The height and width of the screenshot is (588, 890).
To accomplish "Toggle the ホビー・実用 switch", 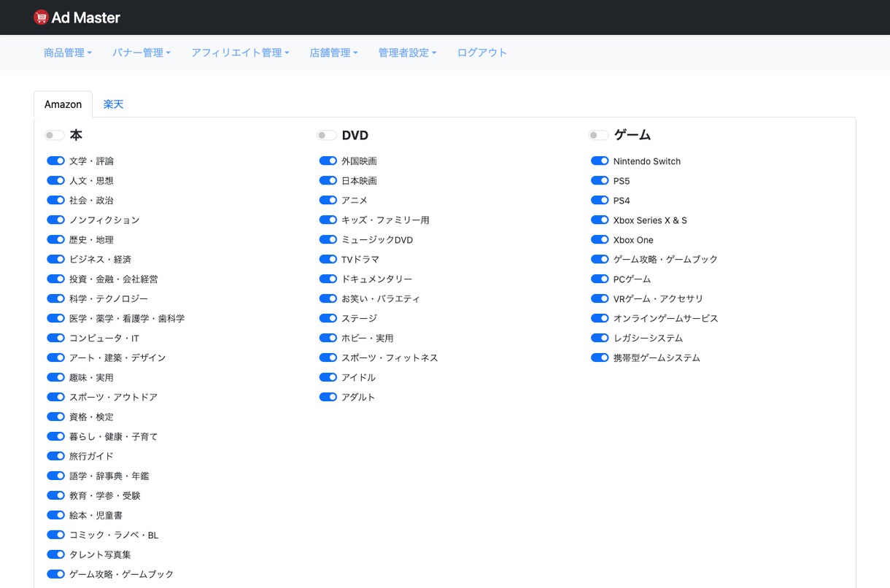I will [x=328, y=338].
